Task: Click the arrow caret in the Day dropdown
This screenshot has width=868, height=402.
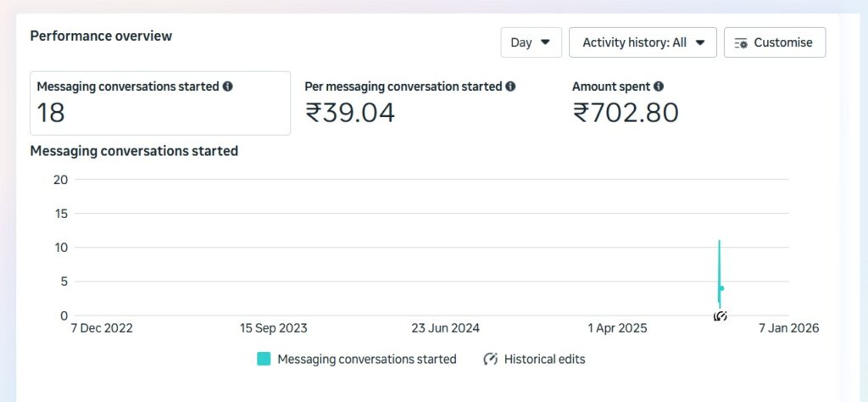Action: point(545,42)
